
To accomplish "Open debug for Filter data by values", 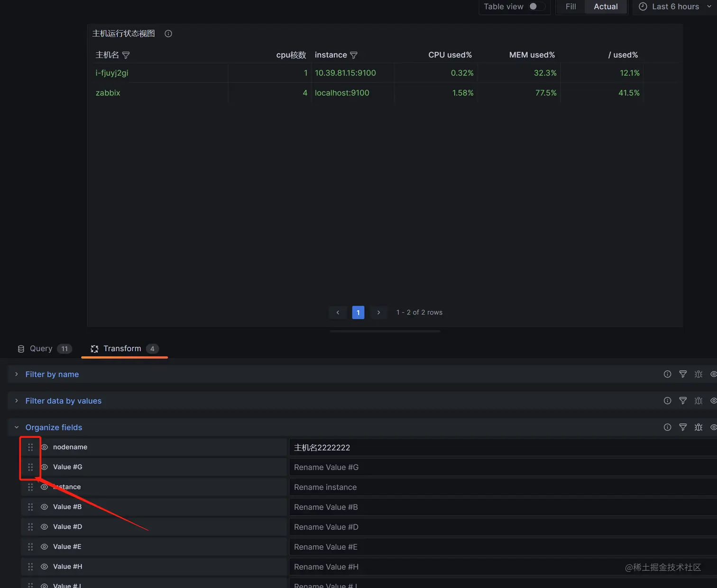I will tap(699, 401).
